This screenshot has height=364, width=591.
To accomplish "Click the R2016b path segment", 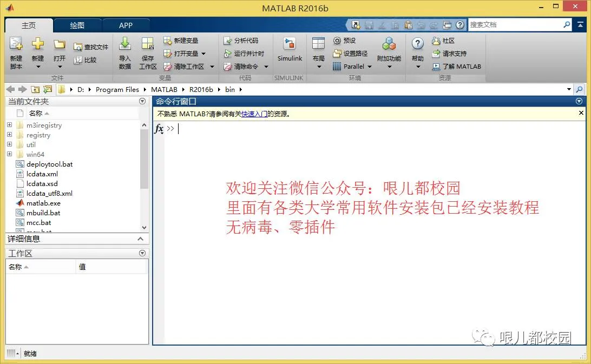I will tap(201, 89).
